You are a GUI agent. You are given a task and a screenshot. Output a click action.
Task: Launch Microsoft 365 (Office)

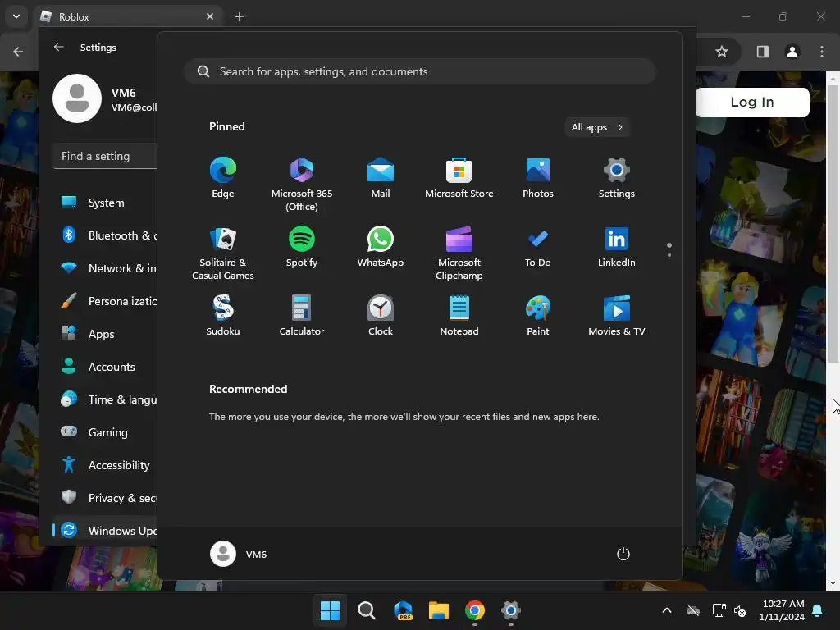(x=302, y=185)
